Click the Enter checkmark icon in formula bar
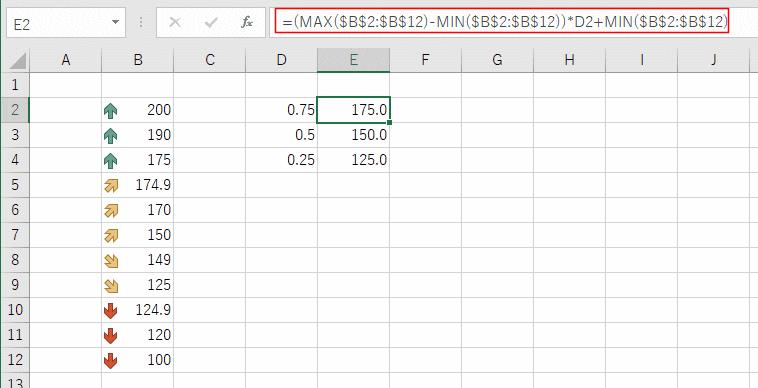The image size is (758, 388). 211,23
